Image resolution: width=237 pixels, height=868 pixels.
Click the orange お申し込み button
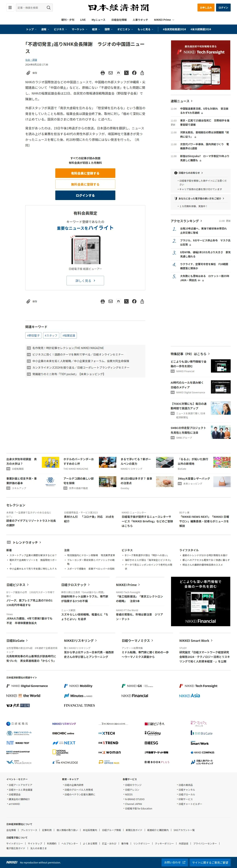(x=206, y=7)
